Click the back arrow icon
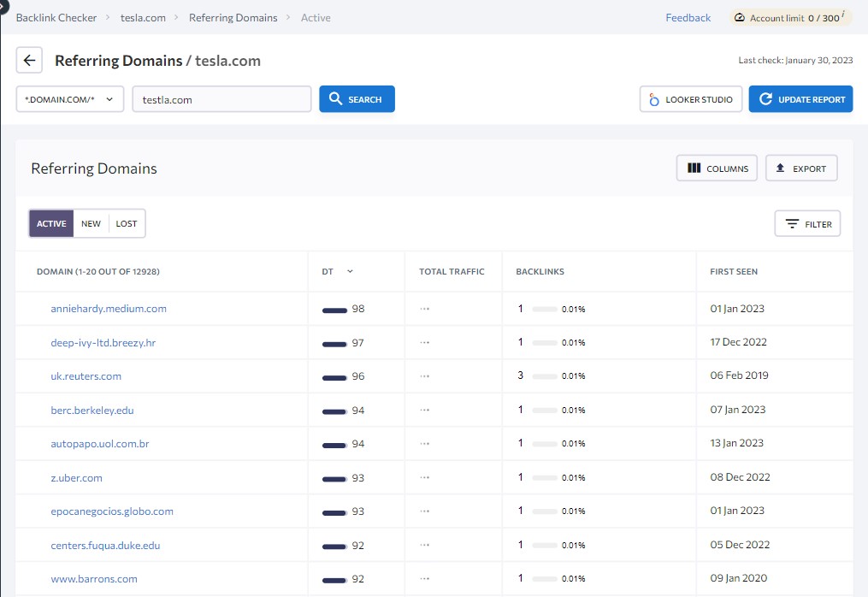This screenshot has width=868, height=597. 29,61
